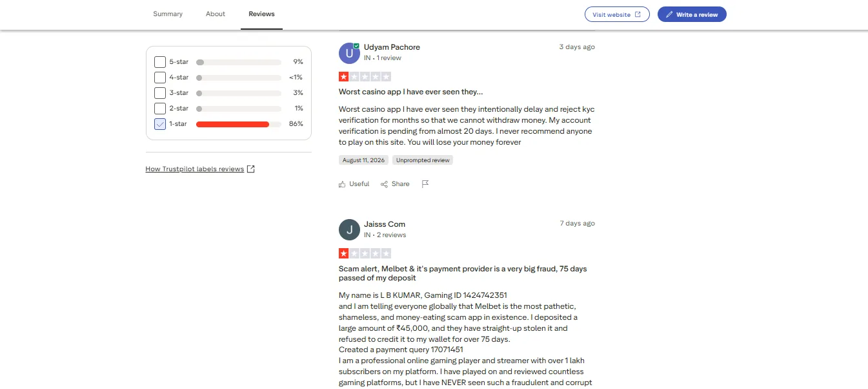The height and width of the screenshot is (389, 868).
Task: Click the star rating on Jaisss Com's review
Action: coord(365,253)
